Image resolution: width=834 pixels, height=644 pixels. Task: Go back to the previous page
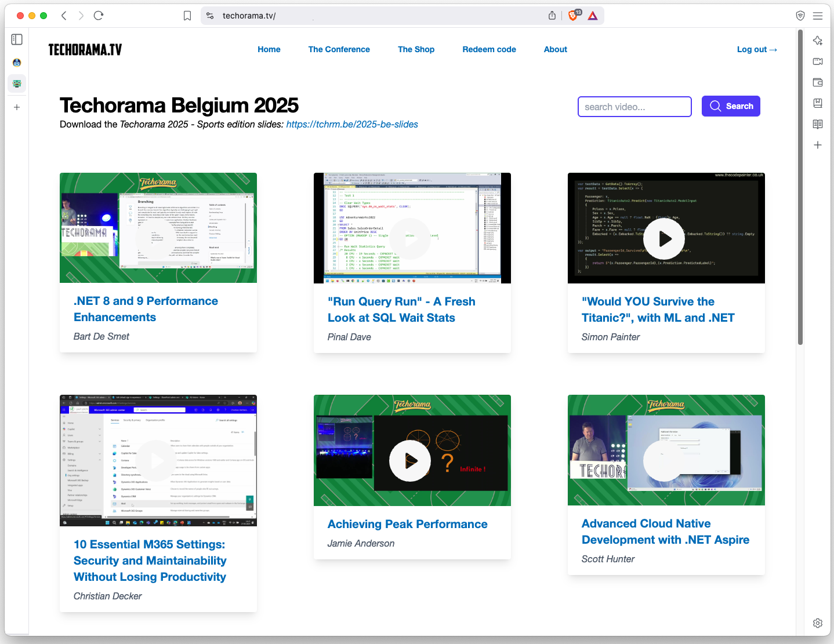[x=64, y=16]
